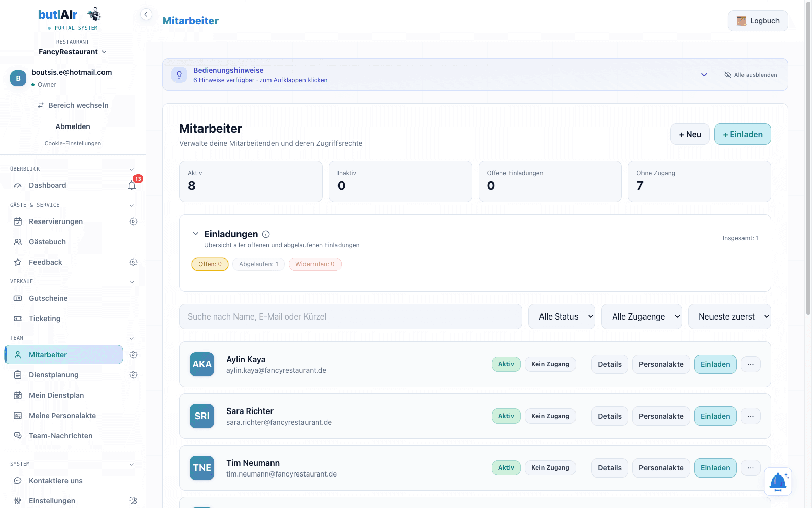The height and width of the screenshot is (508, 812).
Task: Open Reservierungen settings gear
Action: click(133, 221)
